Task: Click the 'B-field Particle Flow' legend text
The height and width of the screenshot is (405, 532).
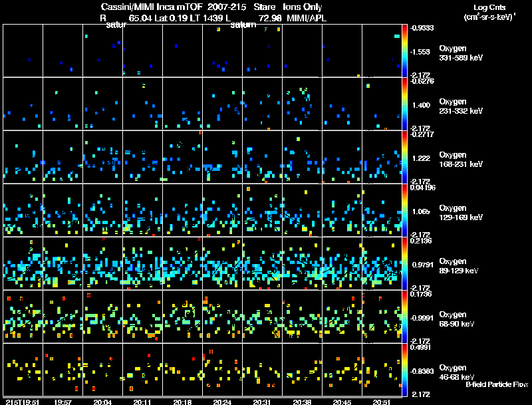Action: [497, 384]
